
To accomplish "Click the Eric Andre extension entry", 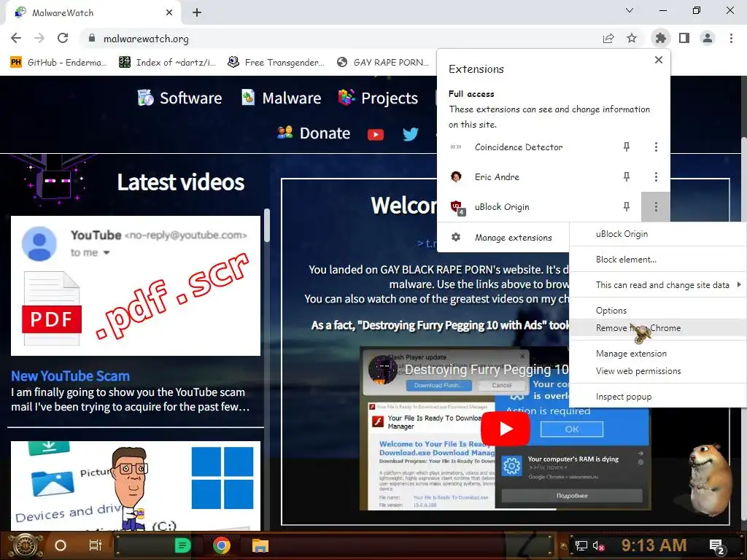I will pos(497,176).
